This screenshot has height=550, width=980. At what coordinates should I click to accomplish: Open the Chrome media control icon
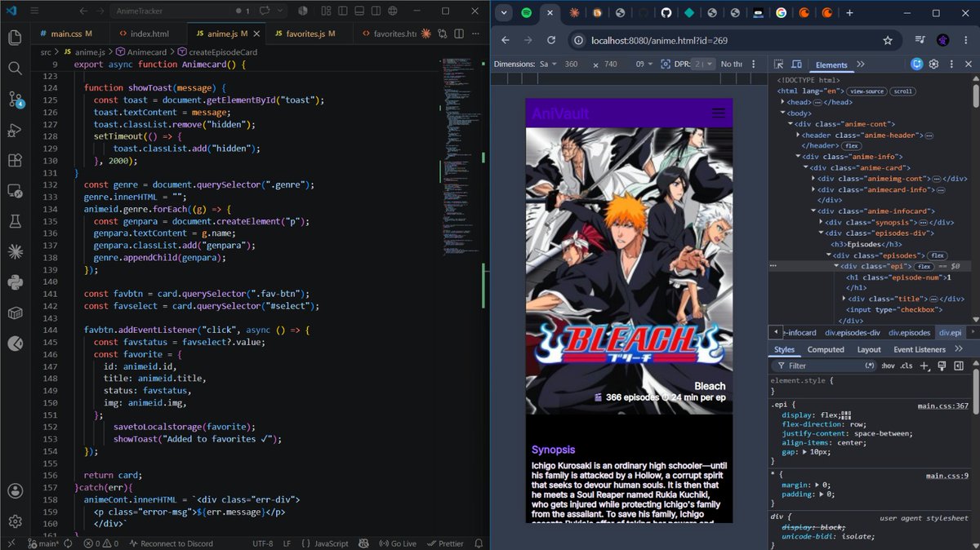coord(920,40)
